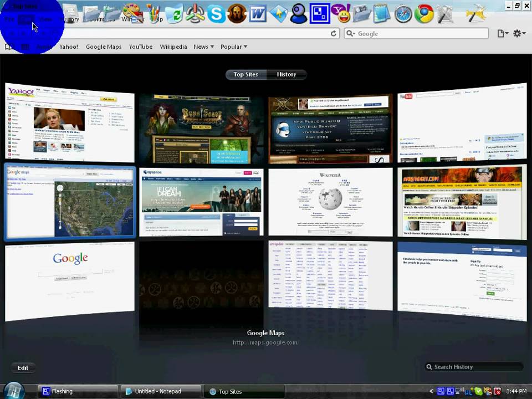Screen dimensions: 532x399
Task: Switch to Untitled - Notepad taskbar window
Action: coord(161,391)
